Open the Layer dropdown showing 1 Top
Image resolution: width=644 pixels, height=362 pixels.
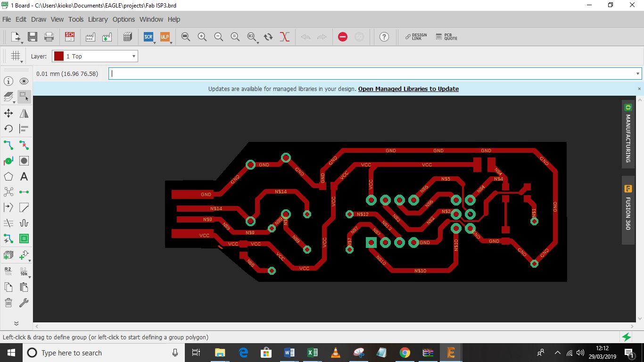point(95,56)
